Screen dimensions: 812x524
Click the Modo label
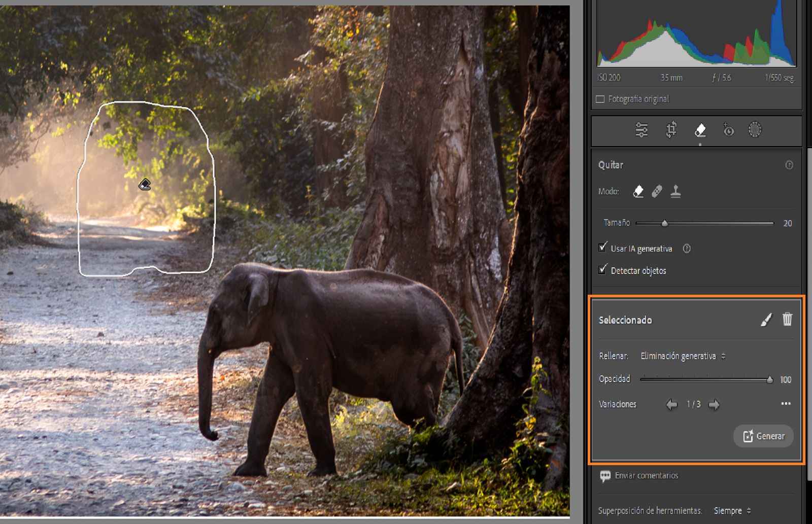pos(608,191)
